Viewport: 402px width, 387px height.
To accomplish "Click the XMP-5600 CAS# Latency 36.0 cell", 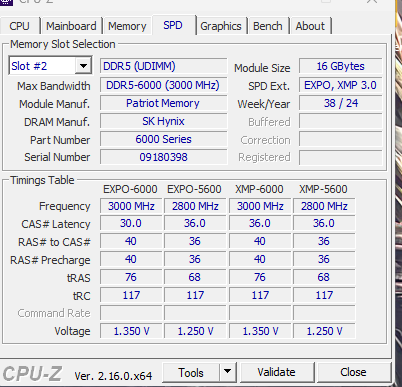I will [324, 223].
